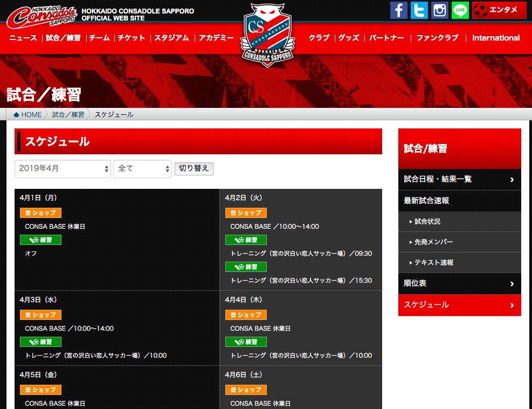Open the LINE social icon

pyautogui.click(x=460, y=10)
